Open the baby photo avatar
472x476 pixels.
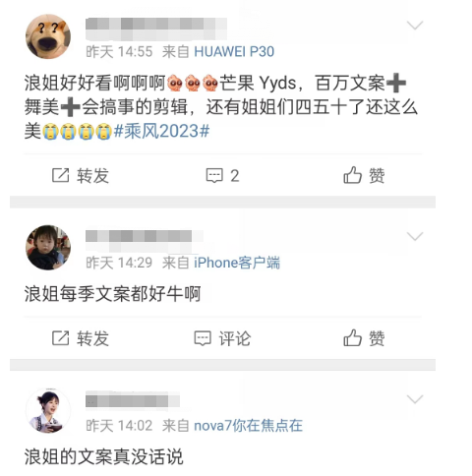pos(48,248)
